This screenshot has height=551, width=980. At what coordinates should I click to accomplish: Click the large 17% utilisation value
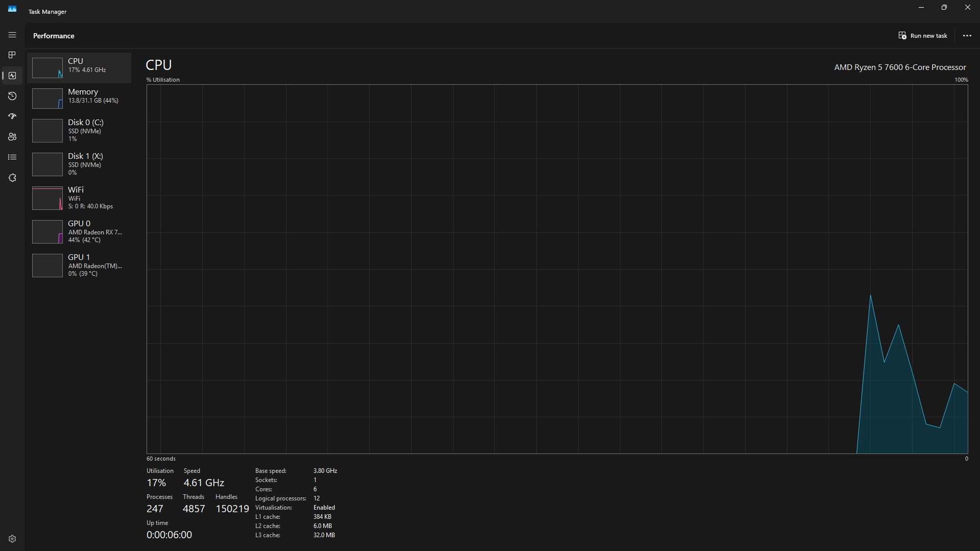click(x=156, y=483)
